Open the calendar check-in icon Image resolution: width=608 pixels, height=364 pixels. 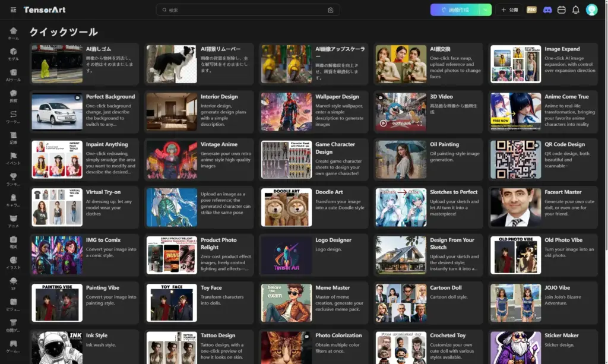click(562, 10)
